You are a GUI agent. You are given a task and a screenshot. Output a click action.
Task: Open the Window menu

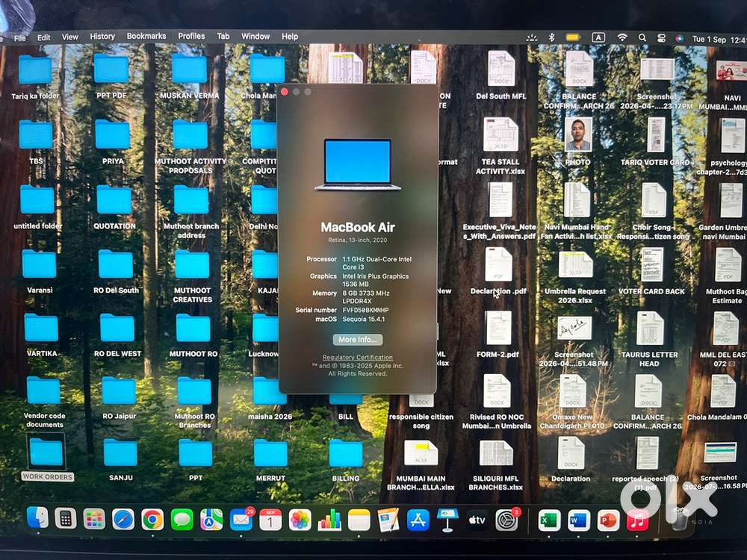255,36
